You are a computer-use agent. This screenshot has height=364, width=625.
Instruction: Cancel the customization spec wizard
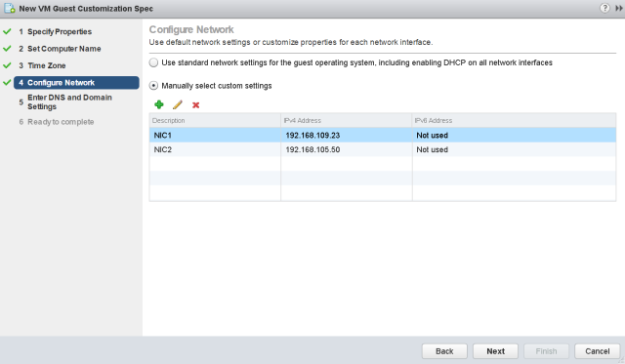tap(597, 351)
